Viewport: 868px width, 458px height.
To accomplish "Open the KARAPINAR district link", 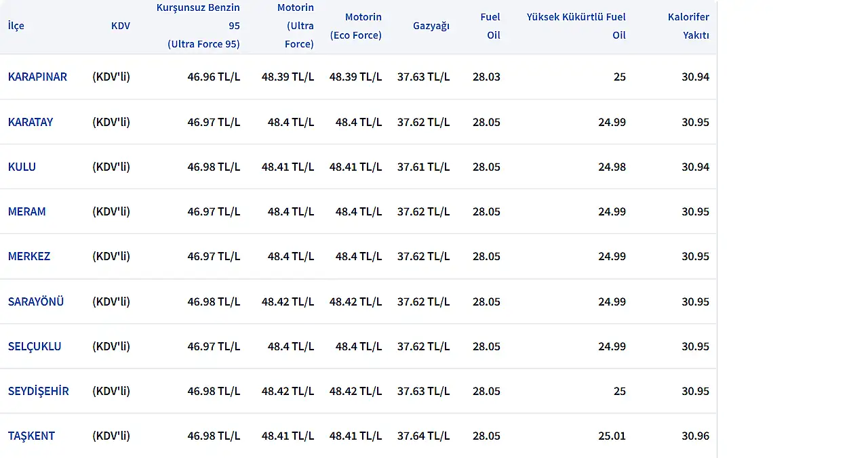I will [37, 77].
